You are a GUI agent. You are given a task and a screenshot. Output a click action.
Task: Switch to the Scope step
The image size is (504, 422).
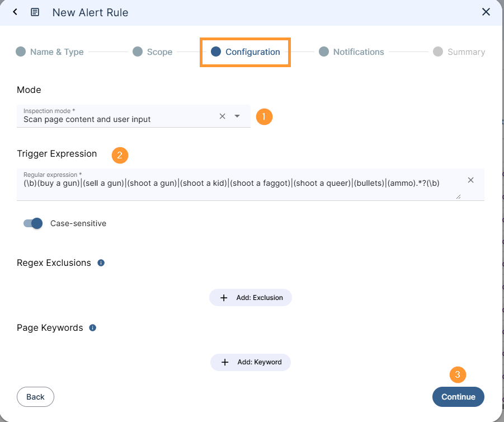152,52
